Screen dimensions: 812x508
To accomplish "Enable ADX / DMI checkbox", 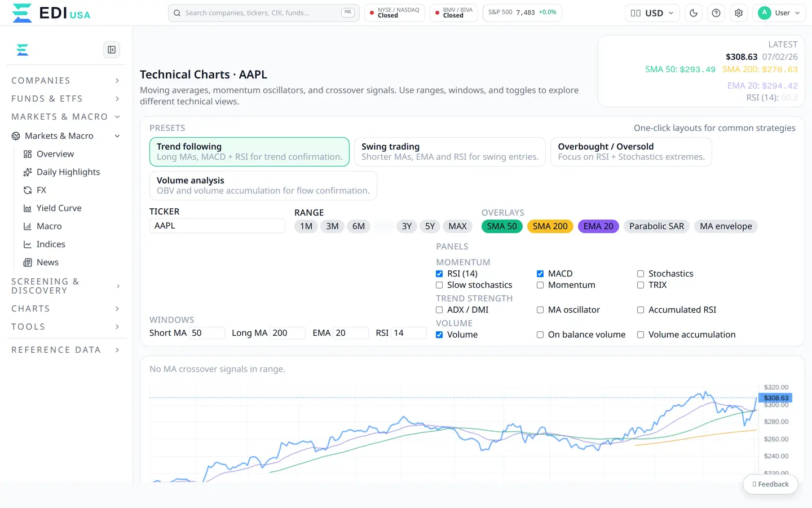I will click(x=439, y=310).
